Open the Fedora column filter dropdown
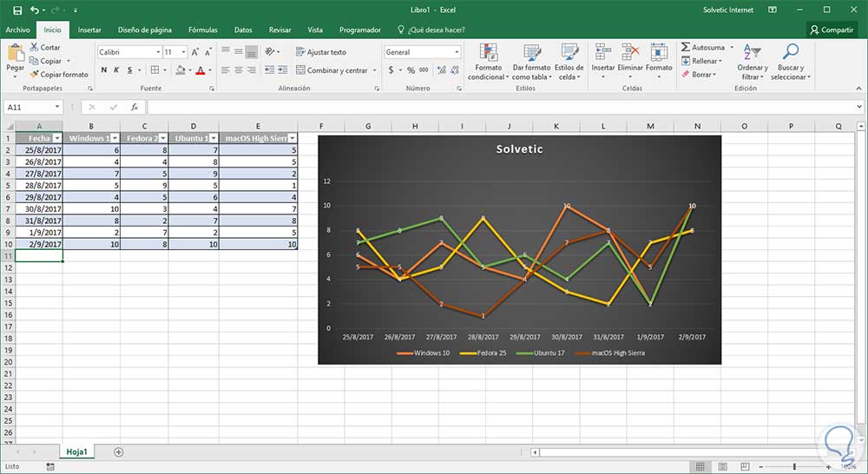 point(163,138)
